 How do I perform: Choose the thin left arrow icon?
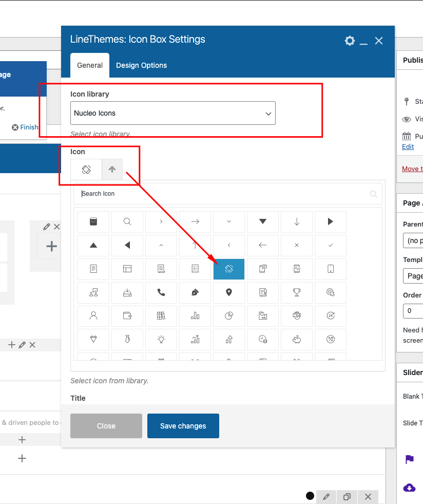pos(263,245)
